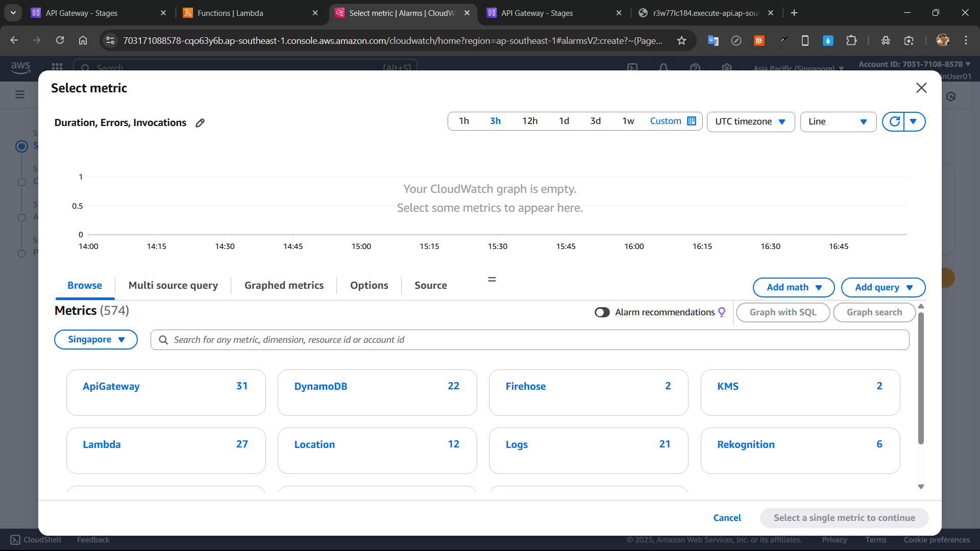This screenshot has width=980, height=551.
Task: Expand Add math dropdown
Action: 794,287
